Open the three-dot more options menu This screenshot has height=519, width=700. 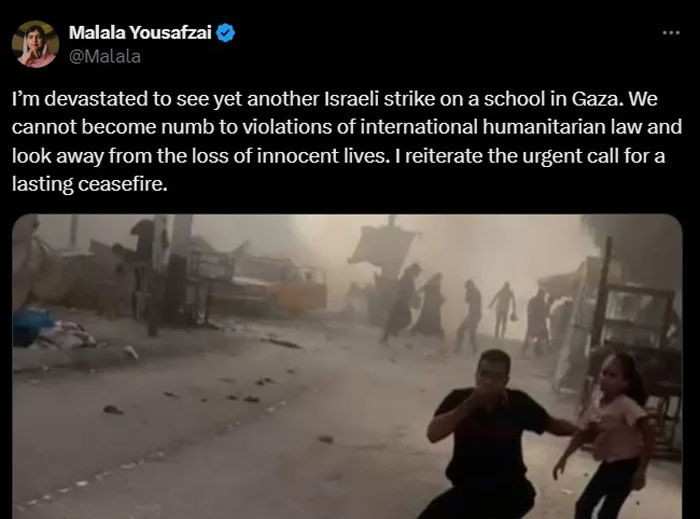coord(671,33)
